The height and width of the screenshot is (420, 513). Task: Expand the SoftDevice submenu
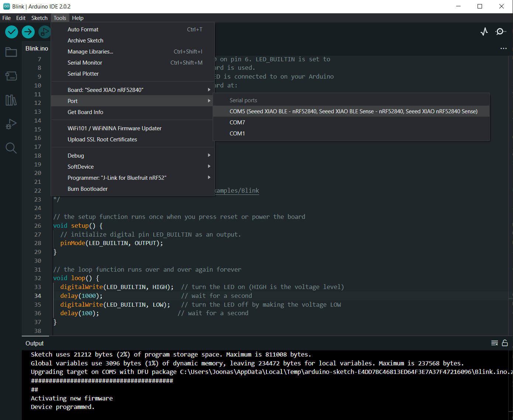133,167
